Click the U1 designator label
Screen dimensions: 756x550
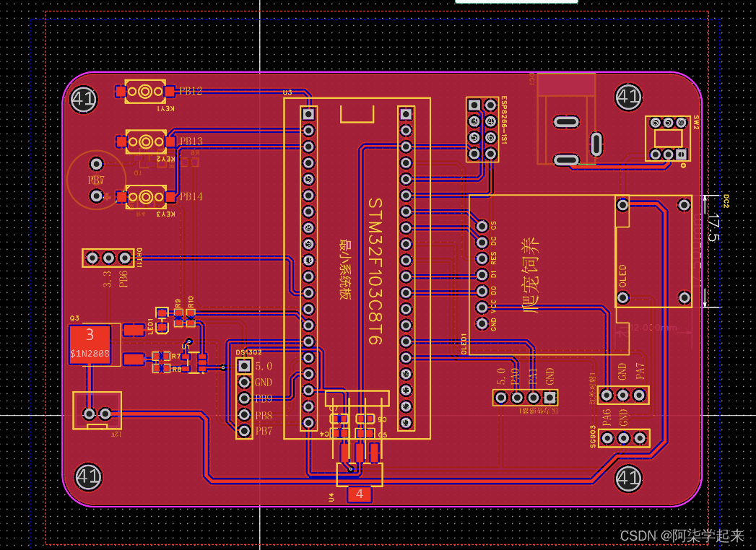pos(186,346)
